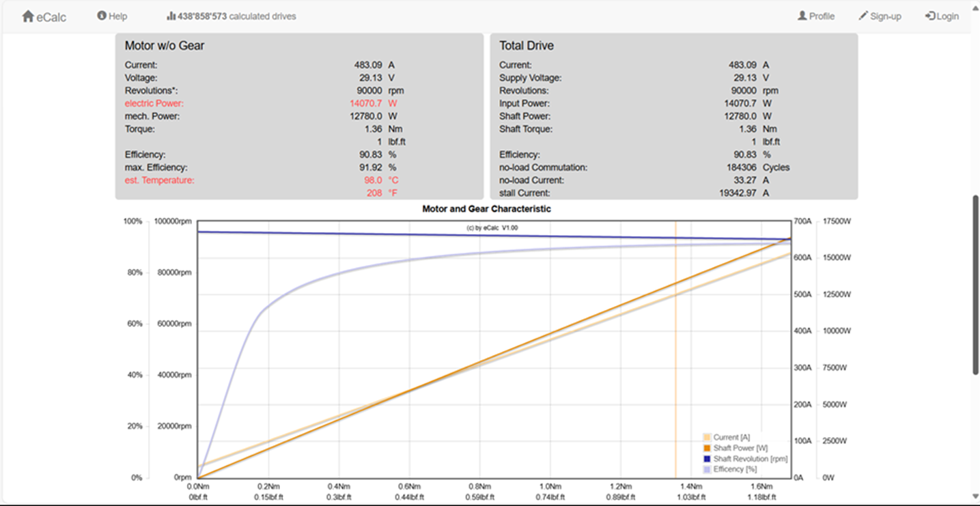Click the Shaft Revolution [rpm] legend swatch

[x=707, y=459]
